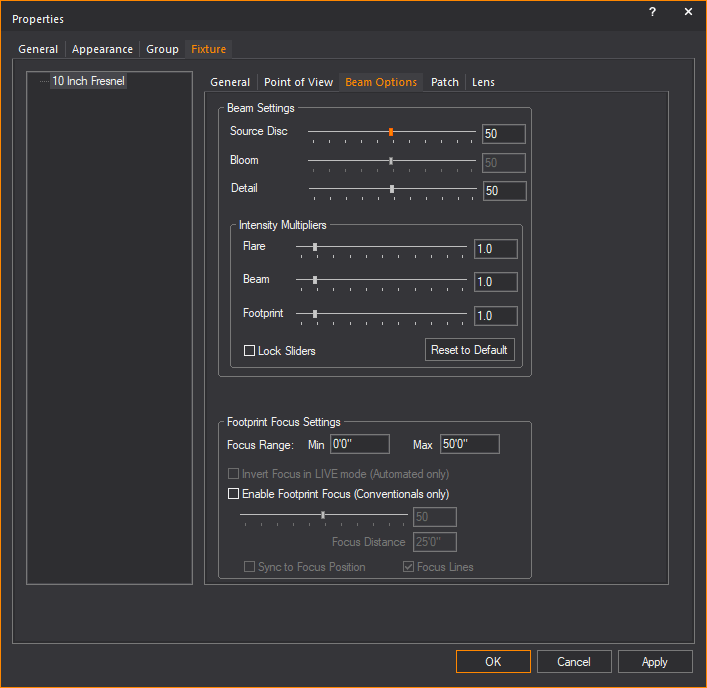Click the Beam intensity value field

pos(495,282)
